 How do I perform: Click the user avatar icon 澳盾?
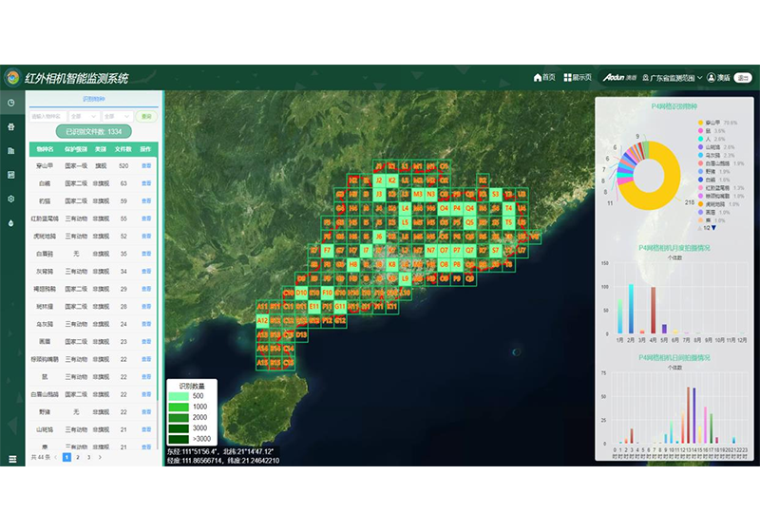[710, 77]
